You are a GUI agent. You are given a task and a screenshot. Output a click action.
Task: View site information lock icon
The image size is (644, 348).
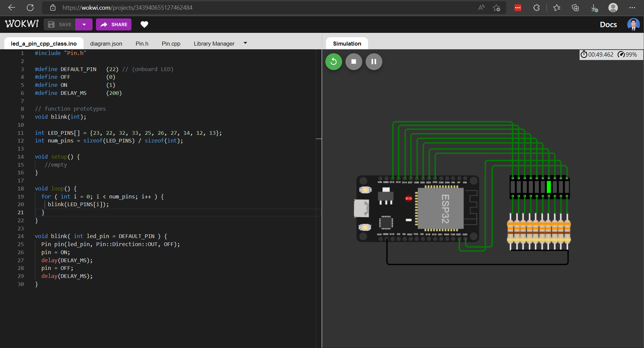coord(53,7)
